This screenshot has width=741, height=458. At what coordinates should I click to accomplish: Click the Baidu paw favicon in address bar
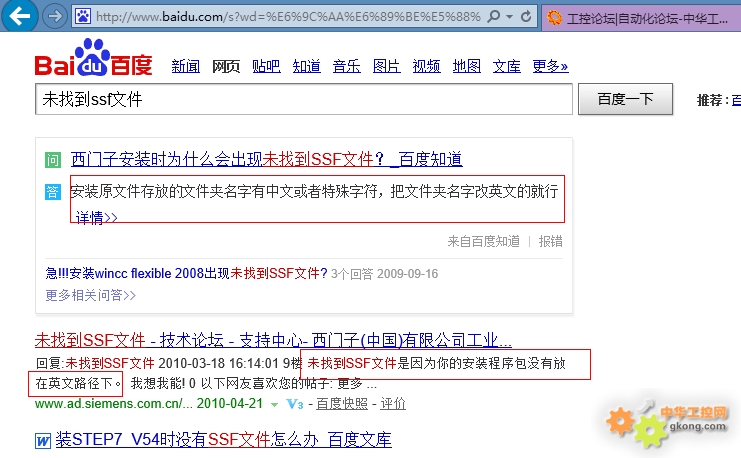tap(83, 17)
